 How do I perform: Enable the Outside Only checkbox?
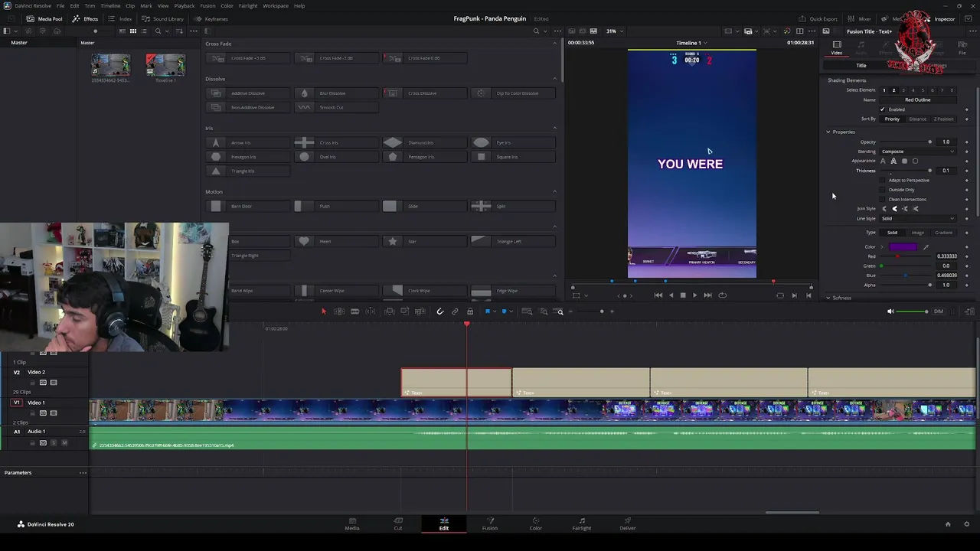click(882, 190)
